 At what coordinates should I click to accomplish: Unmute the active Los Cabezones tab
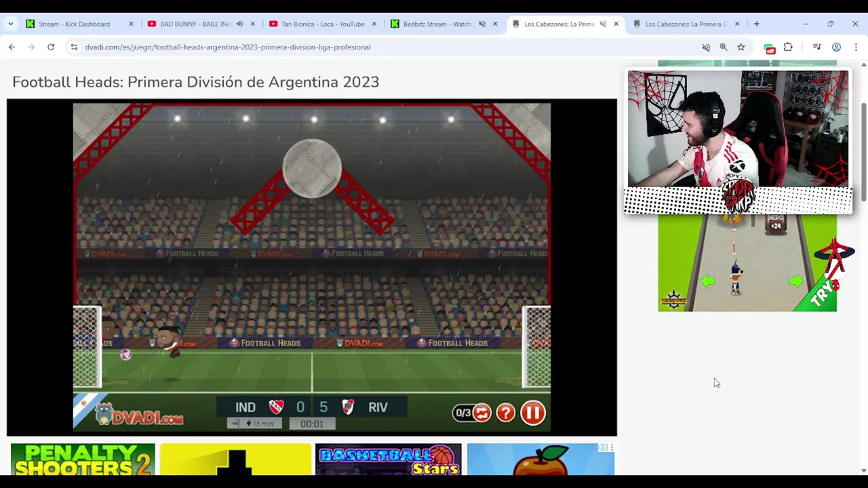[x=603, y=24]
